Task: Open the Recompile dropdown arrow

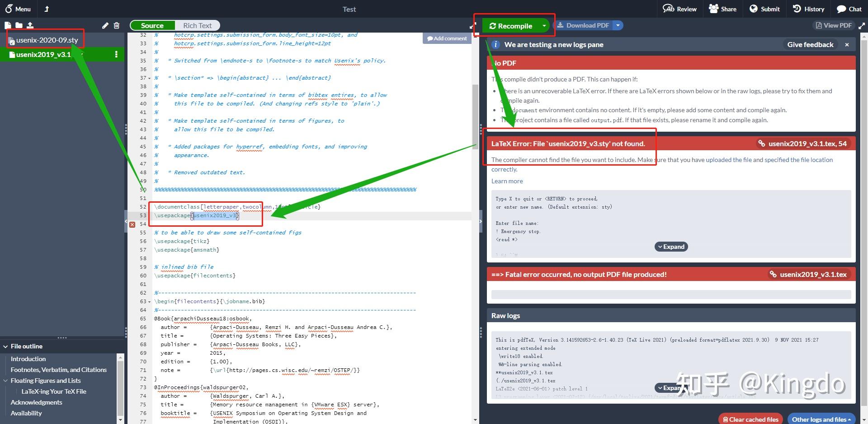Action: coord(543,26)
